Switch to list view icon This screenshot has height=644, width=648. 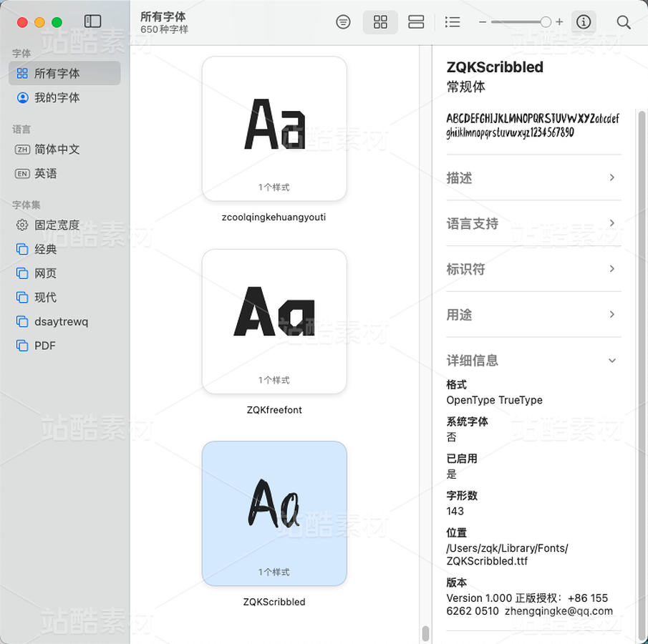pos(453,22)
